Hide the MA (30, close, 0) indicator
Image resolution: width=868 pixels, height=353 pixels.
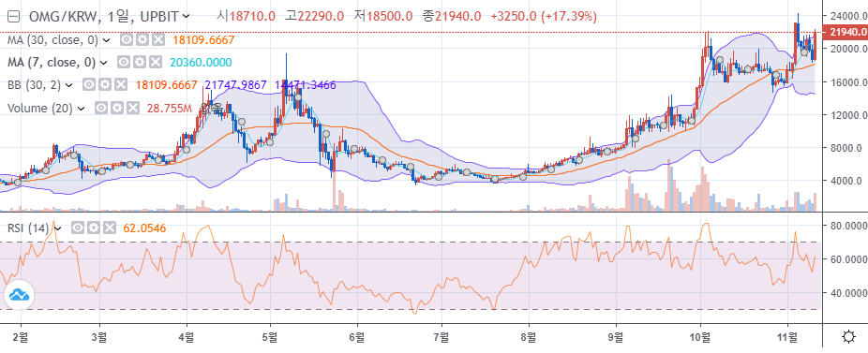point(127,40)
